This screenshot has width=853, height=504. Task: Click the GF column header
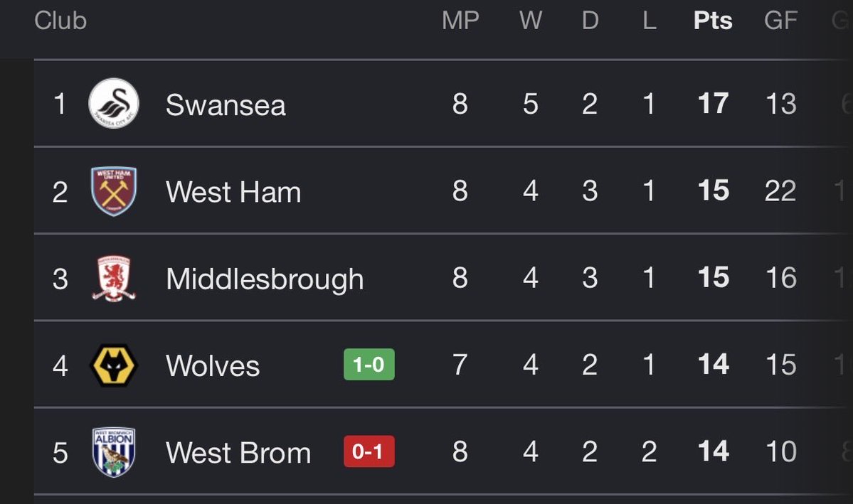click(780, 21)
